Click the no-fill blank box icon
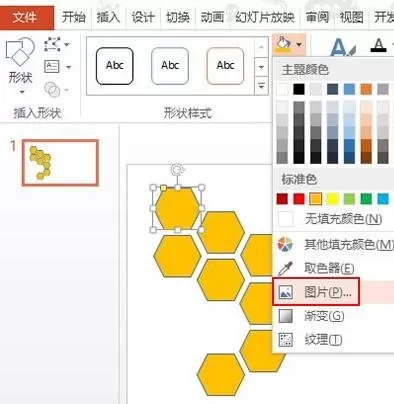 click(286, 219)
